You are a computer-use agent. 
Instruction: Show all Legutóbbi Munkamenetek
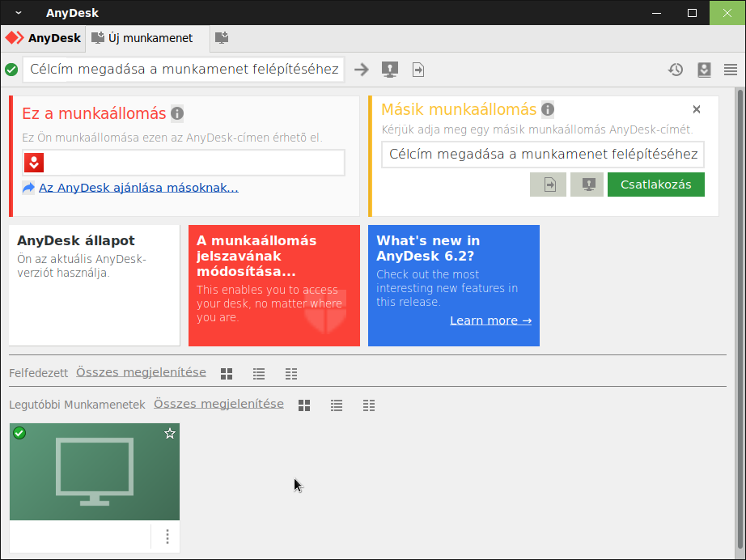pyautogui.click(x=218, y=404)
